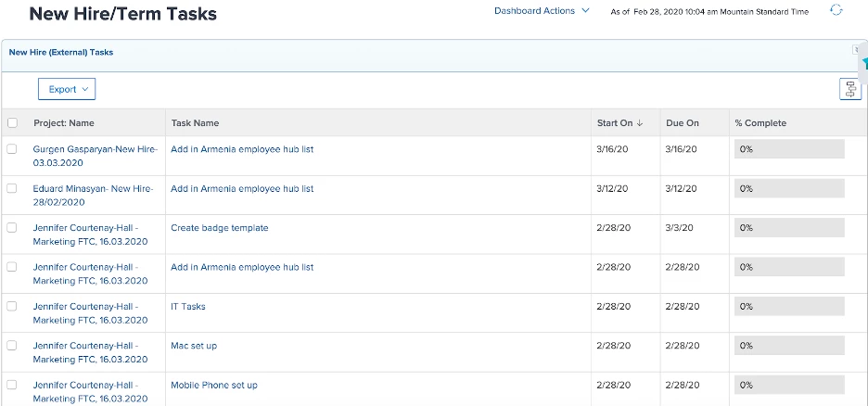Image resolution: width=868 pixels, height=406 pixels.
Task: Click the 3/12/20 due date for Eduard
Action: point(681,188)
